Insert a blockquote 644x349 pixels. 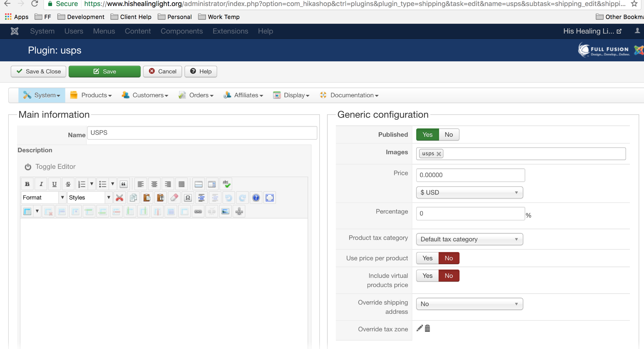tap(123, 184)
